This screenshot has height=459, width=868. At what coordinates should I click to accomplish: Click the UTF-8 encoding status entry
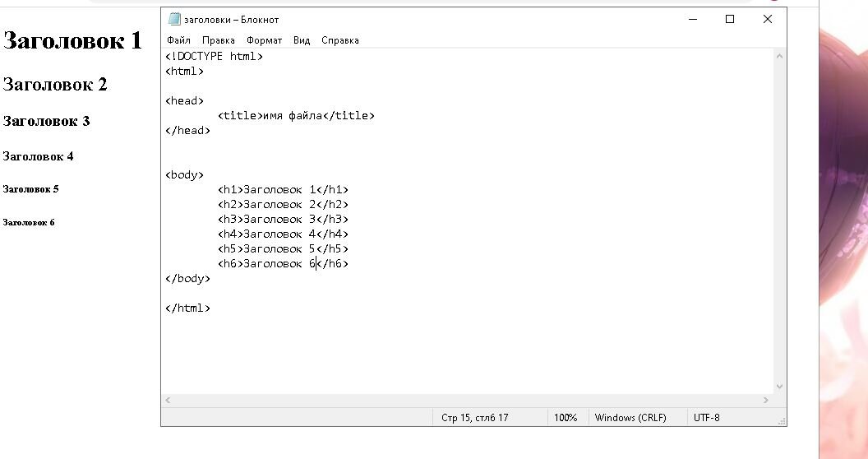tap(706, 418)
